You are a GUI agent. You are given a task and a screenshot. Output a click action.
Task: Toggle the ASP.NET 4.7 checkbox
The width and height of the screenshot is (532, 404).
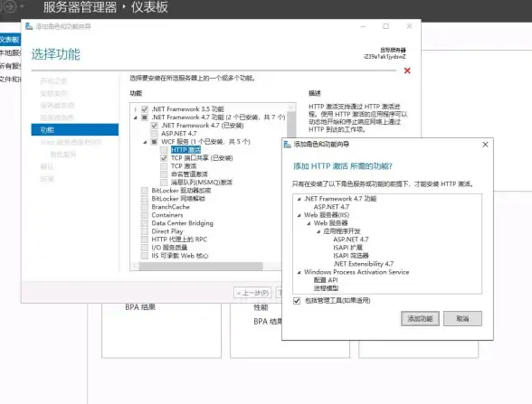(x=155, y=134)
